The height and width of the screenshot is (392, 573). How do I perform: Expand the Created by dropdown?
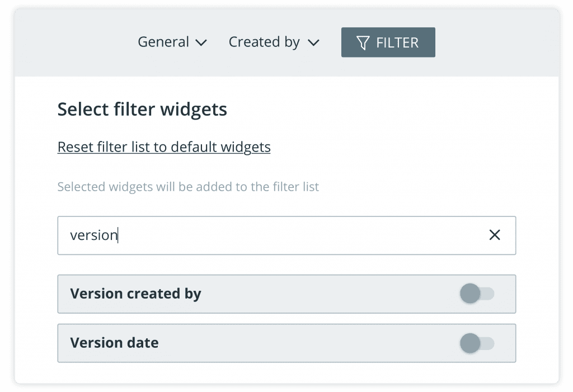(274, 42)
